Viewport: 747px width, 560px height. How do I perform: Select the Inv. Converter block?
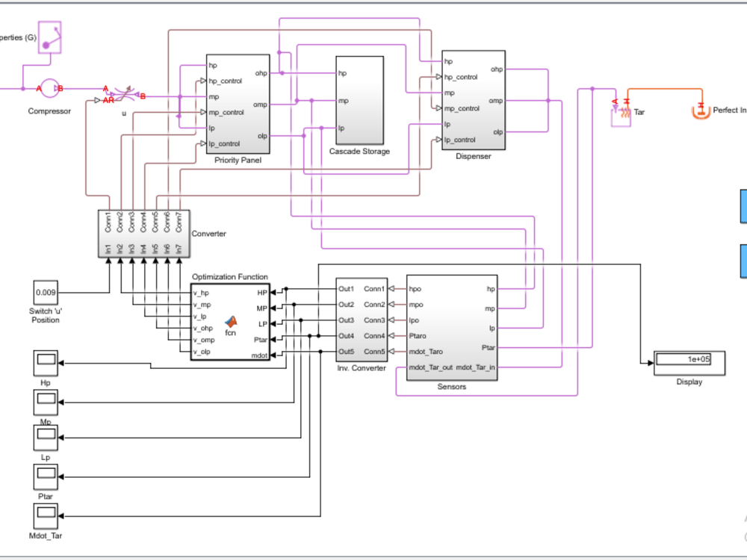click(x=362, y=321)
